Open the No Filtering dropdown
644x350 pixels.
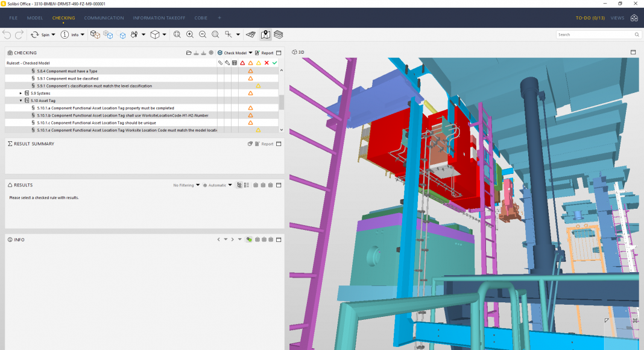click(186, 185)
